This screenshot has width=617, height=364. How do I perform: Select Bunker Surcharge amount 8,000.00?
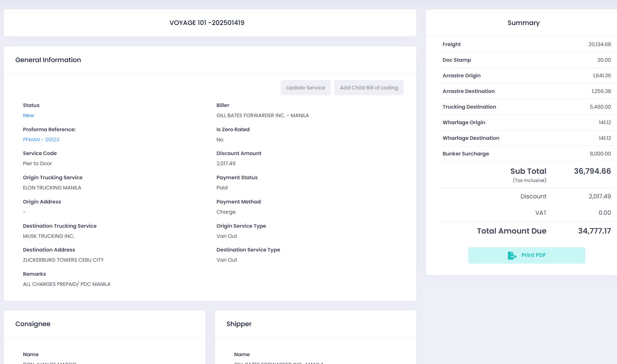click(x=600, y=154)
